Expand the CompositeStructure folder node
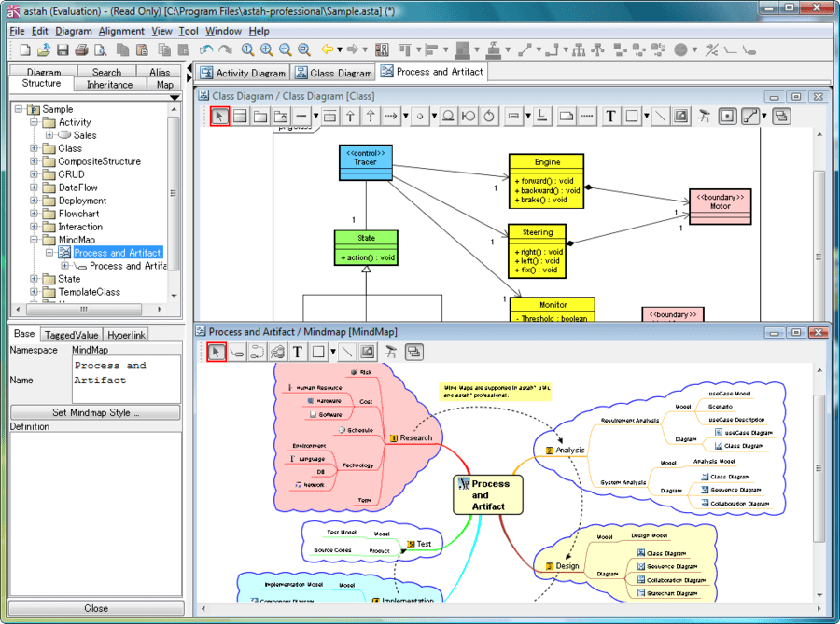 coord(34,161)
